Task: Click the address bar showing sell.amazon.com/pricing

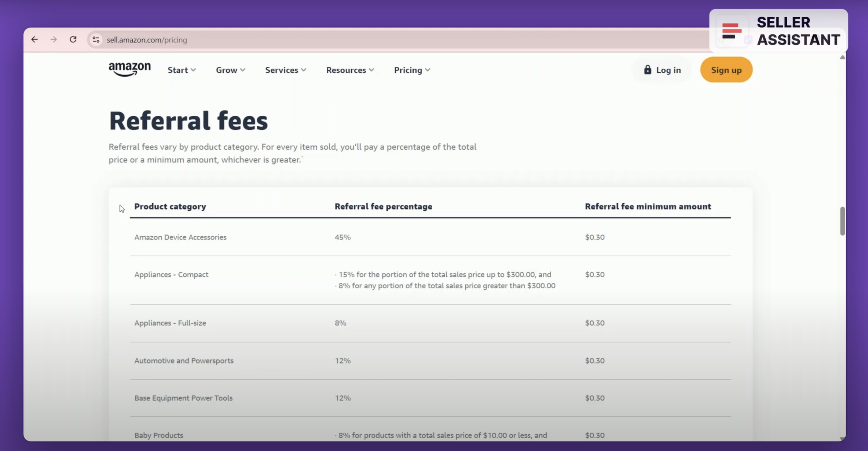Action: pyautogui.click(x=147, y=39)
